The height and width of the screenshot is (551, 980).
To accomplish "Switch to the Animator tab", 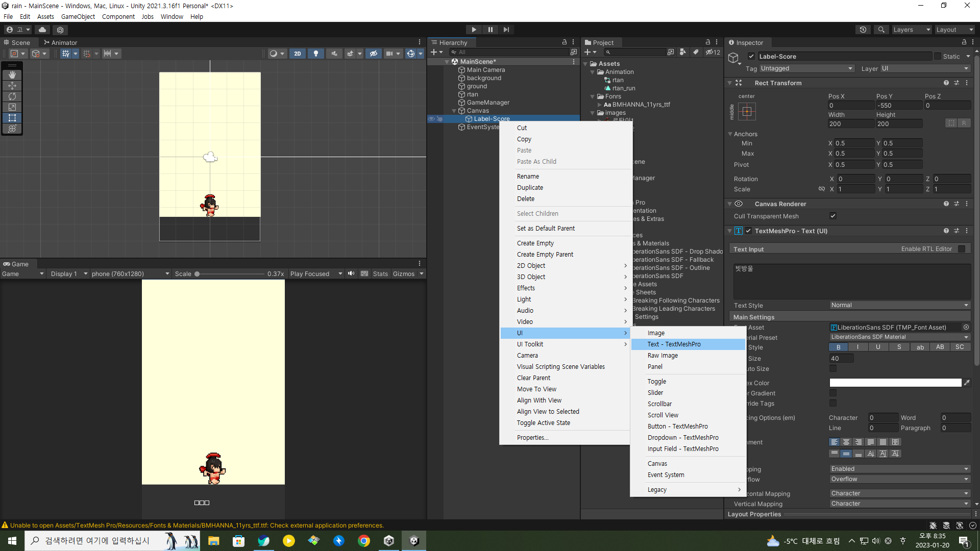I will tap(61, 43).
